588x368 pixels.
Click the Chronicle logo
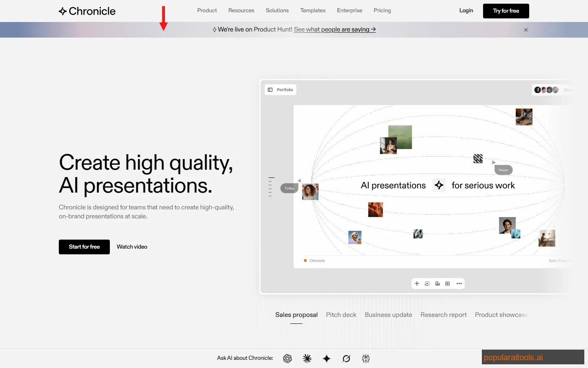[87, 11]
